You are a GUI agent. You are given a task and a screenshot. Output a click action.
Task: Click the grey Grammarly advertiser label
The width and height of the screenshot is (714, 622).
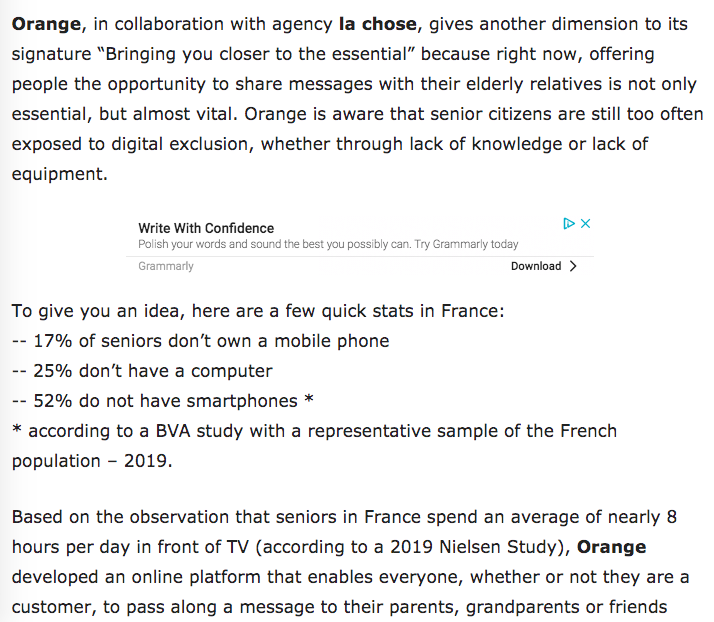[x=166, y=266]
